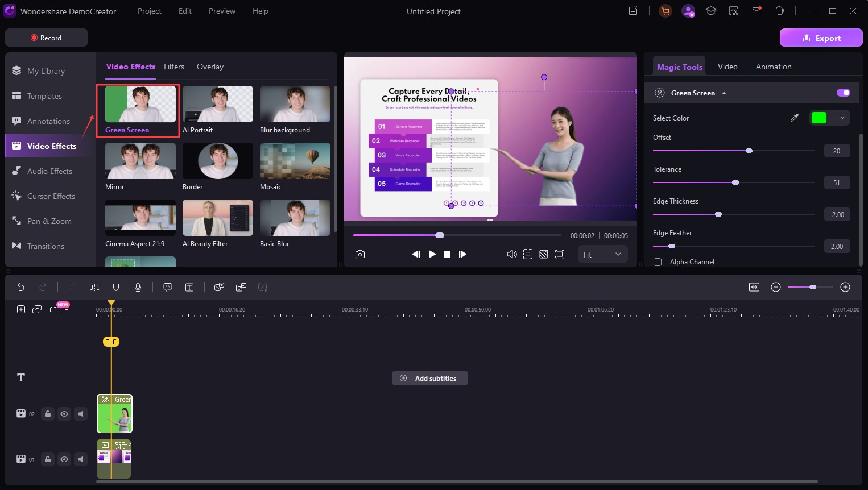Open Templates in sidebar
Image resolution: width=868 pixels, height=490 pixels.
[44, 96]
